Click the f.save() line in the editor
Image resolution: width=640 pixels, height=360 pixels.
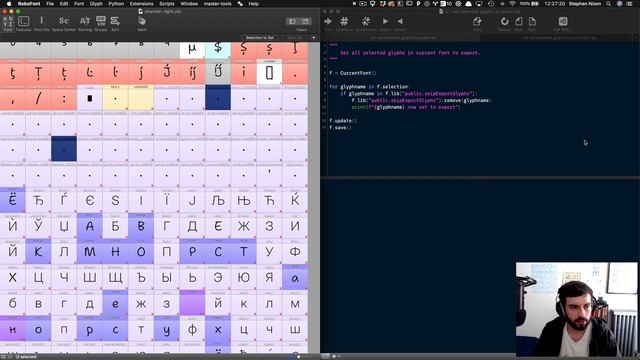click(340, 128)
